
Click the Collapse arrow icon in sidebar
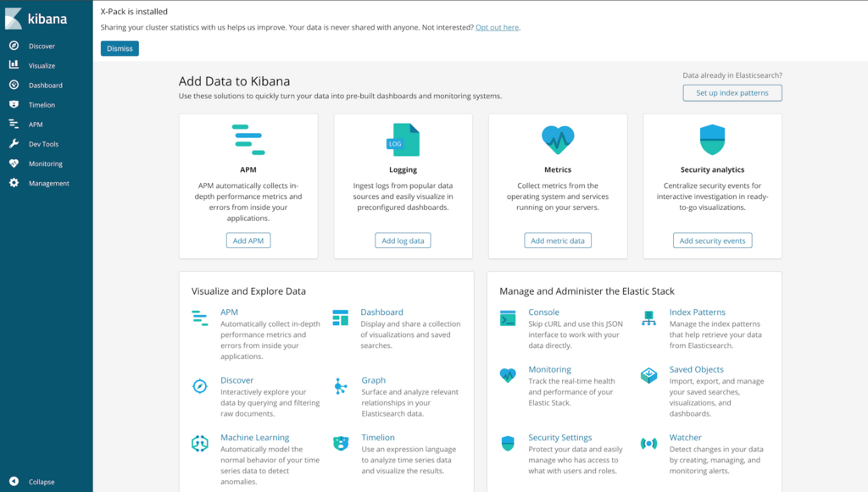tap(14, 481)
